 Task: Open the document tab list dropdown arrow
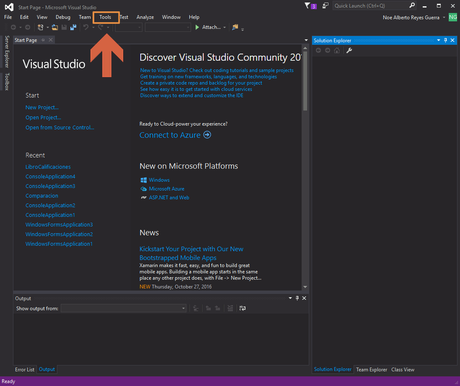coord(306,40)
